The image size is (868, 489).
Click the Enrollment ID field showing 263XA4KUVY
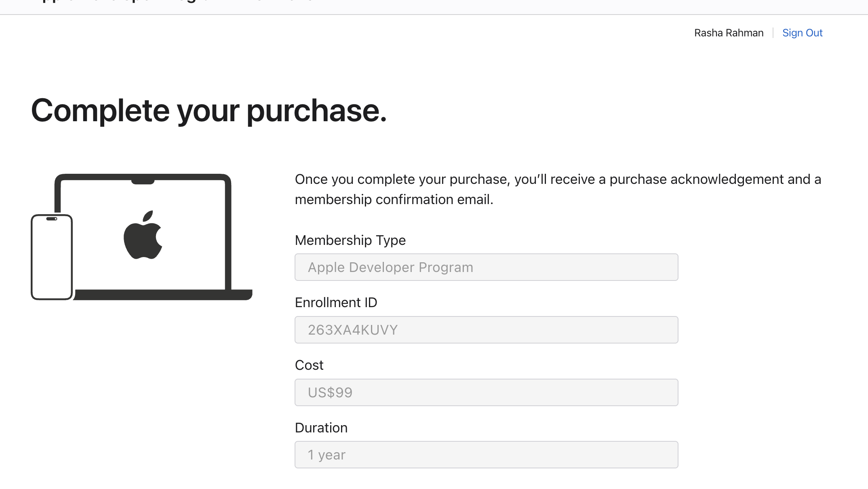click(486, 330)
